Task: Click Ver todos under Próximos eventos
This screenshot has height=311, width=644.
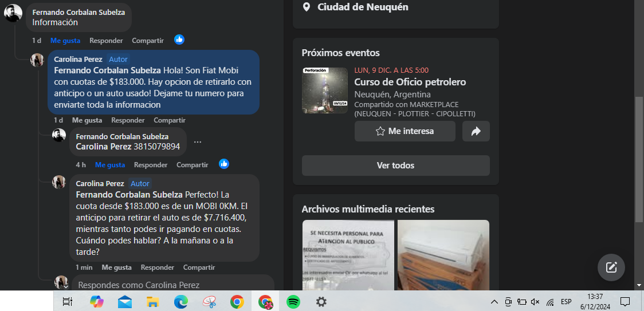Action: point(395,166)
